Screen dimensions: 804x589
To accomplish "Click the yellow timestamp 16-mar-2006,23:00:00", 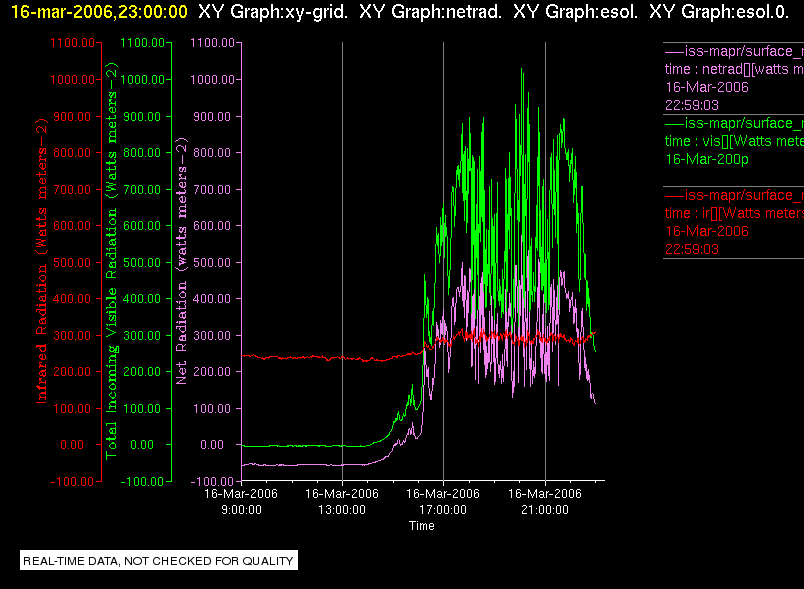I will point(99,12).
